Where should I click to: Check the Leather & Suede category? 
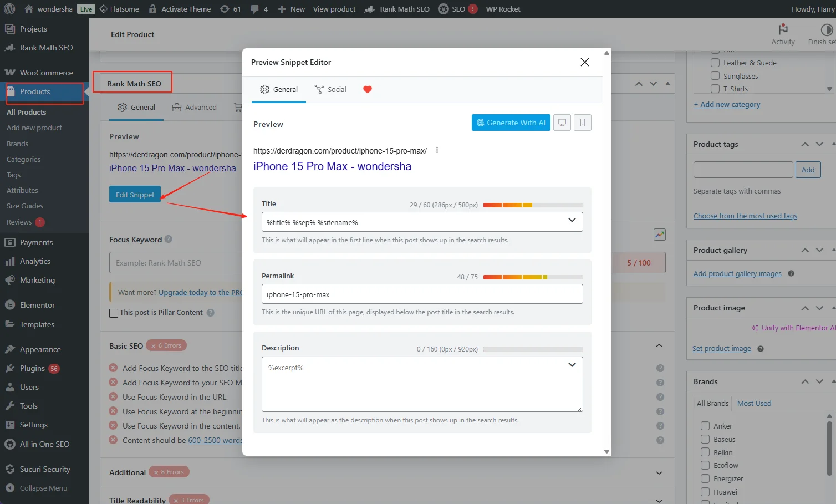(715, 63)
